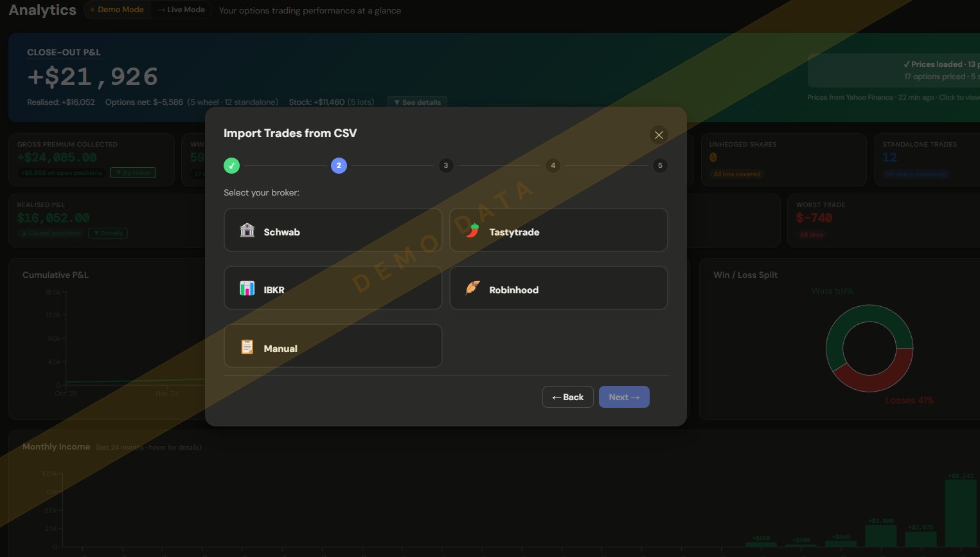Click the Select your broker label
This screenshot has height=557, width=980.
(262, 192)
